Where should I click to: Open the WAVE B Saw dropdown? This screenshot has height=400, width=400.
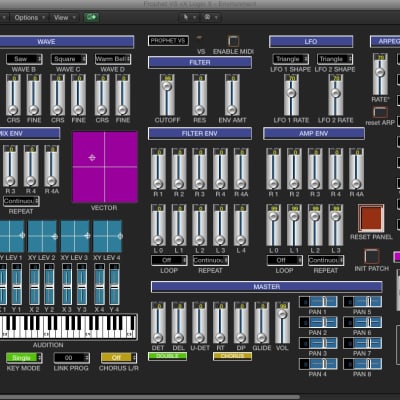pos(24,59)
